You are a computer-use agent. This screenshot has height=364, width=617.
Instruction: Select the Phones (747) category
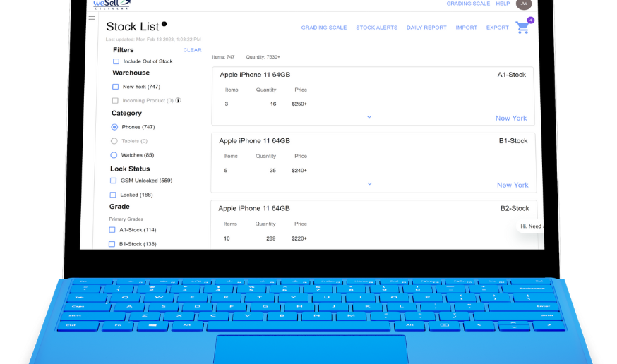[x=114, y=127]
